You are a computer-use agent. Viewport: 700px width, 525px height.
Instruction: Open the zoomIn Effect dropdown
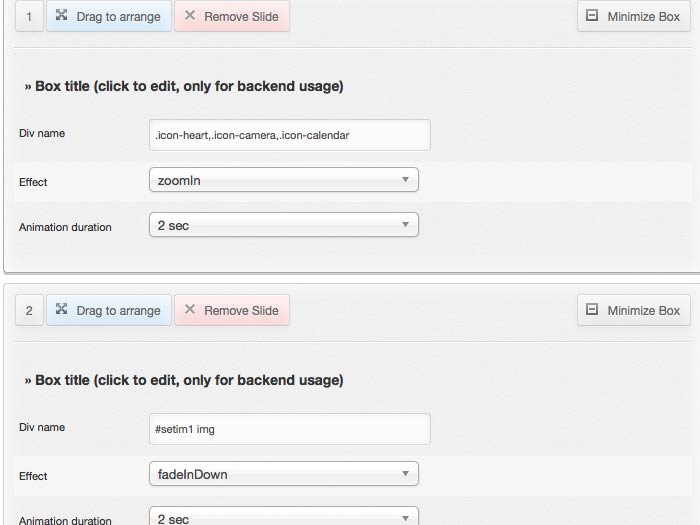coord(283,180)
